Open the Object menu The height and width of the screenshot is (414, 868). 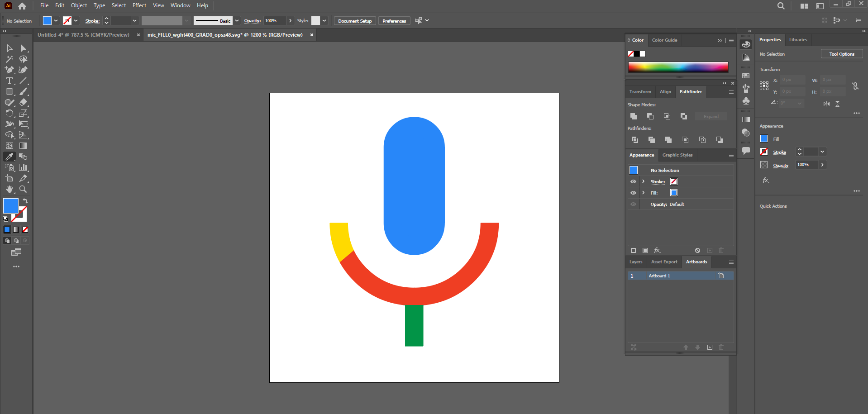tap(79, 5)
